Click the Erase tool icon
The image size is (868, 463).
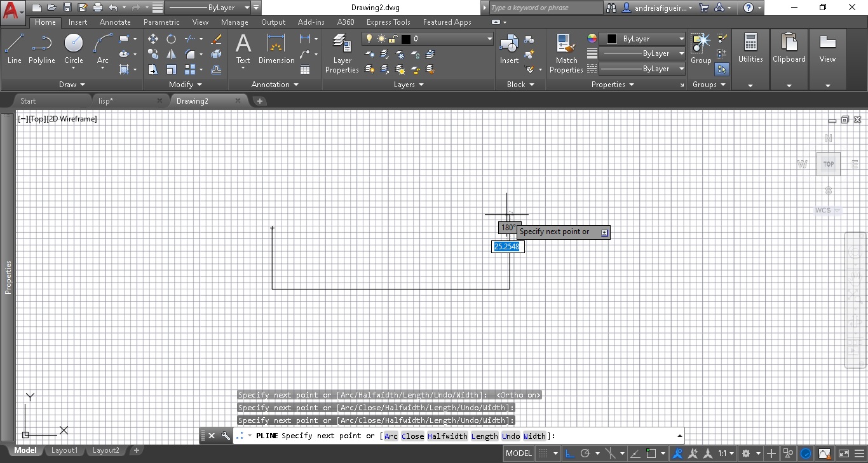coord(216,39)
